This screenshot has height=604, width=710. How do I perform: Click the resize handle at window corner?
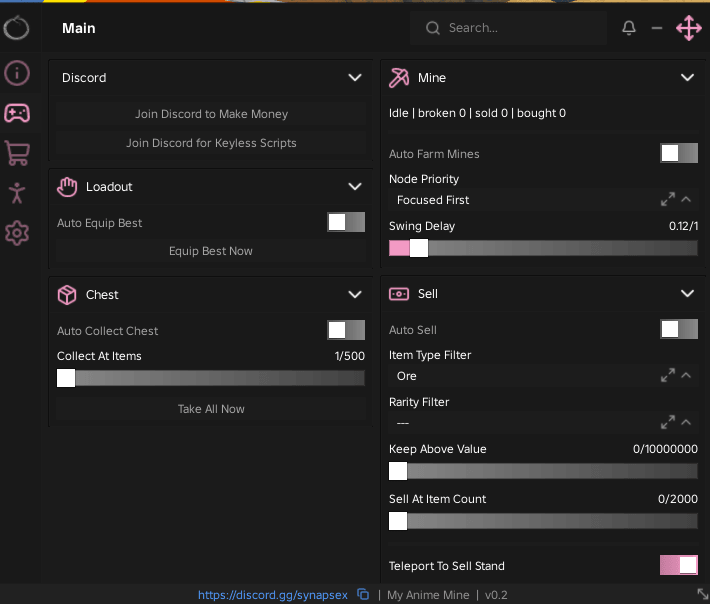click(x=703, y=594)
